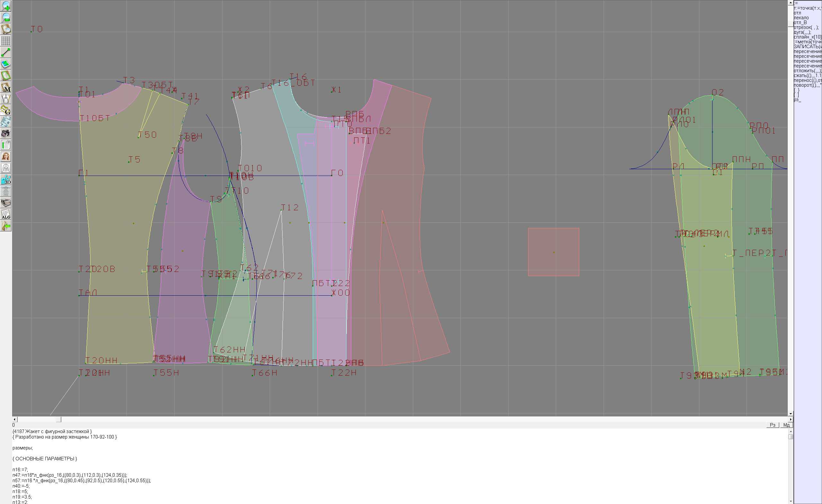Open the 3D view icon
Image resolution: width=822 pixels, height=504 pixels.
click(6, 180)
